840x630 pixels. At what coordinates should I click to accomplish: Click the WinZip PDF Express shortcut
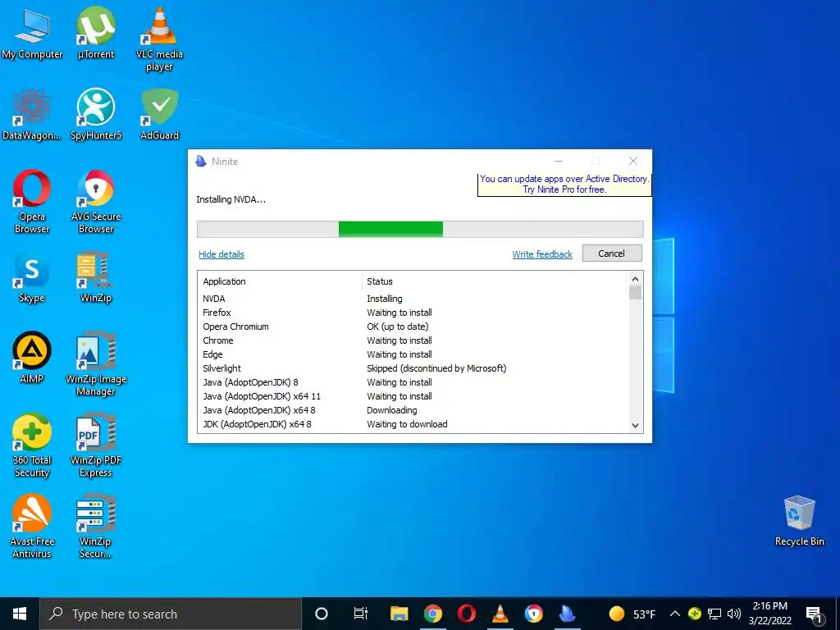point(96,445)
